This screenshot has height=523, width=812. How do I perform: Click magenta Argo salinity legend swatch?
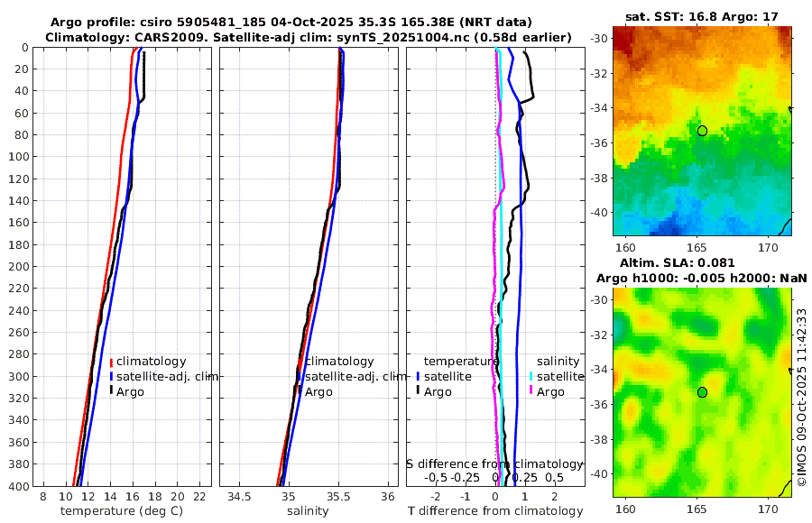click(531, 391)
